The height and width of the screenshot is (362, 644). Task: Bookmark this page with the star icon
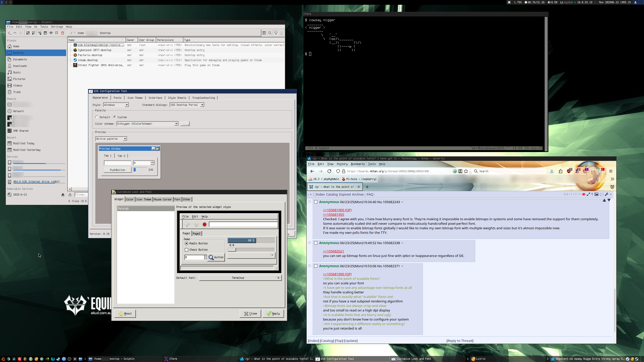click(466, 171)
